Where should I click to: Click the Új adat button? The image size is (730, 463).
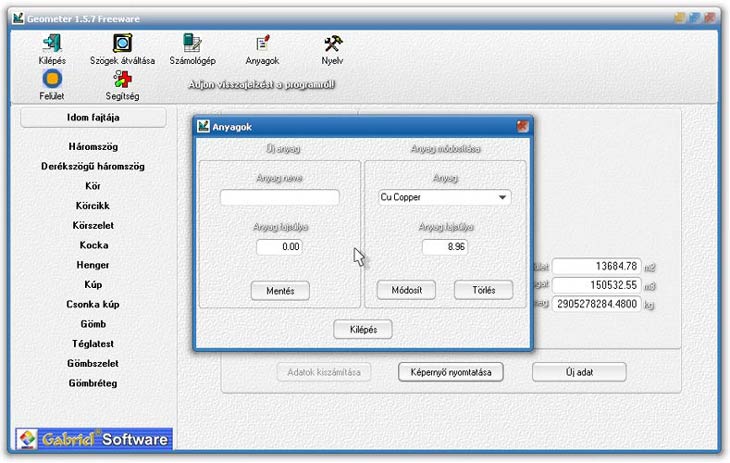[579, 372]
